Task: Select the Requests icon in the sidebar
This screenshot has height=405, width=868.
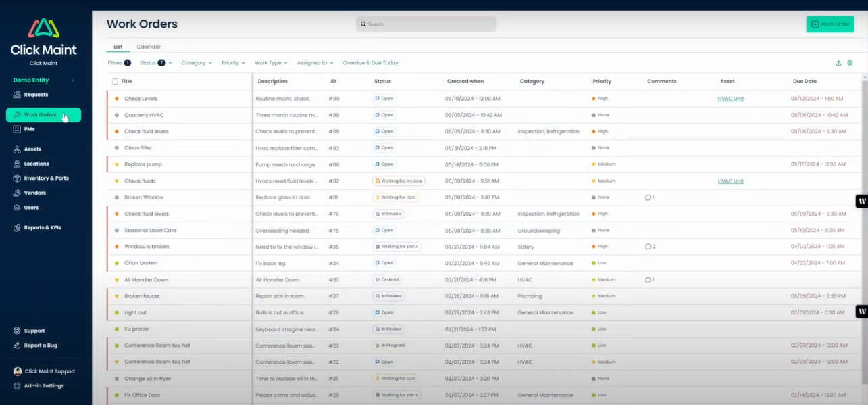Action: tap(16, 95)
